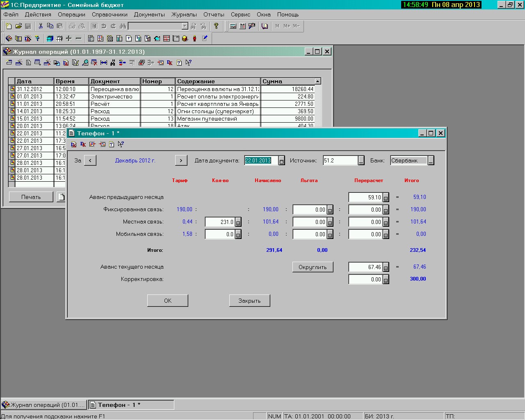The height and width of the screenshot is (420, 525).
Task: Click the Мобильная связь Перерасчет field
Action: 366,235
